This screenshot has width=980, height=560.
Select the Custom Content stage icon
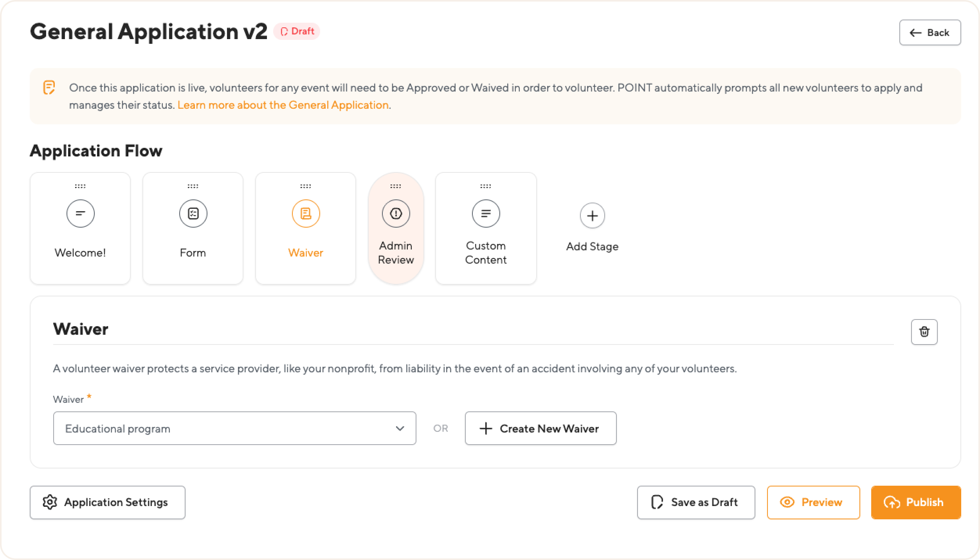(486, 214)
